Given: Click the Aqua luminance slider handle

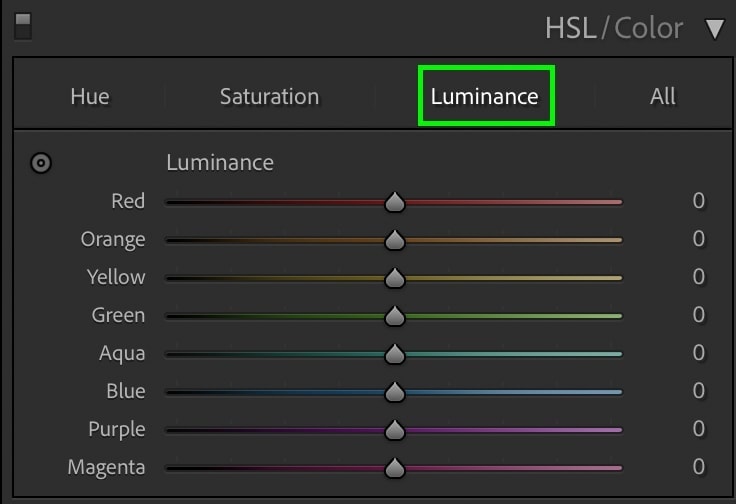Looking at the screenshot, I should tap(395, 354).
